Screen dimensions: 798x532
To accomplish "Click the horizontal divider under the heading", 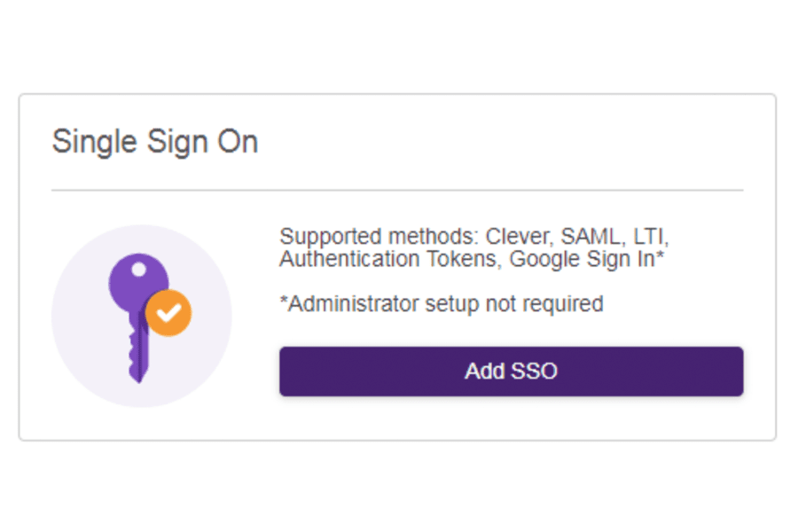I will coord(397,191).
